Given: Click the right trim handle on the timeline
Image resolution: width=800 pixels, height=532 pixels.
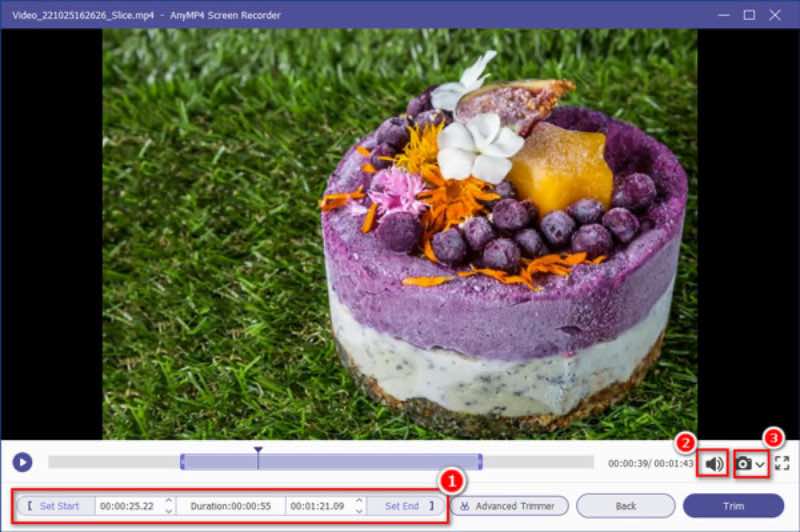Looking at the screenshot, I should (480, 462).
